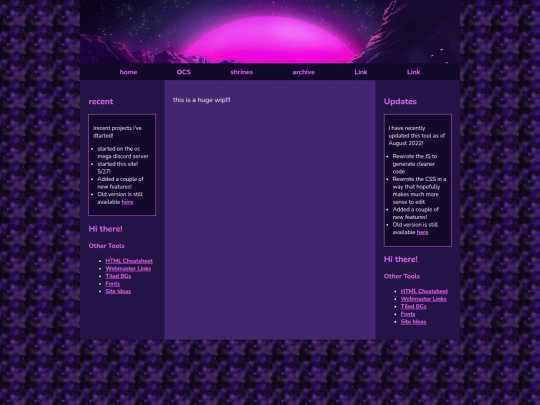The image size is (540, 405).
Task: Open Site Ideas in left sidebar
Action: [x=118, y=291]
